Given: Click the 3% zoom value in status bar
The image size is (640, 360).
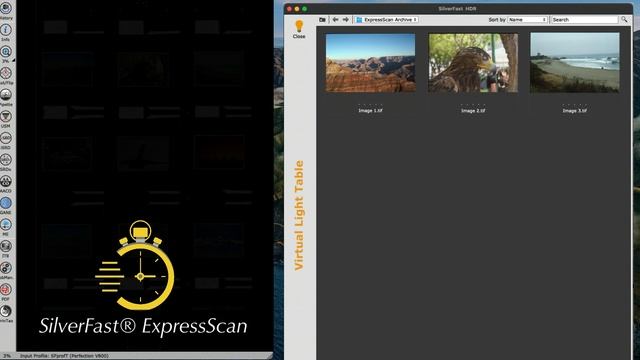Looking at the screenshot, I should pyautogui.click(x=7, y=356).
